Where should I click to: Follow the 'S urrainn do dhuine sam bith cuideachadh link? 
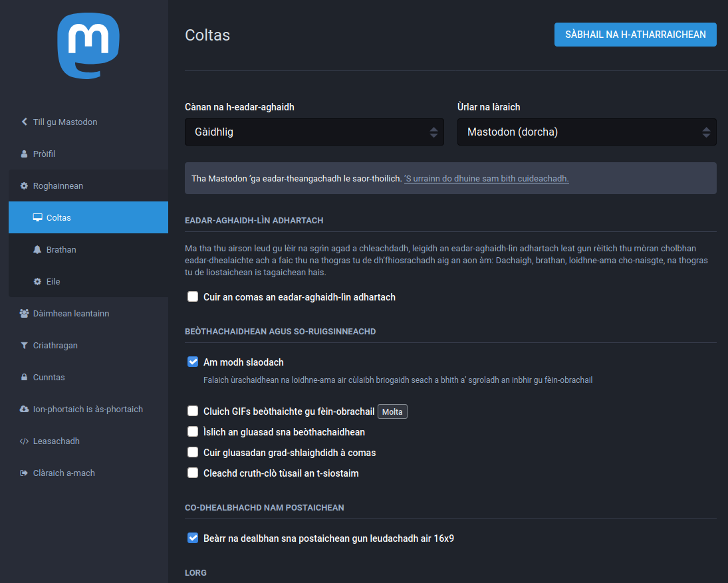486,179
